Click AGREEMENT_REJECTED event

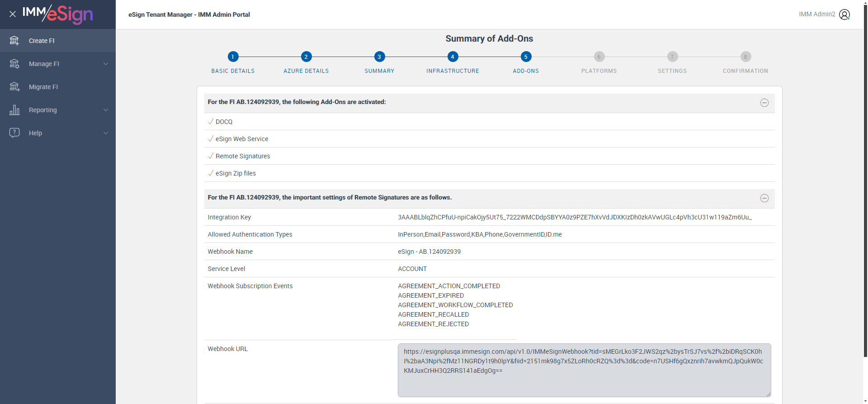(x=433, y=324)
